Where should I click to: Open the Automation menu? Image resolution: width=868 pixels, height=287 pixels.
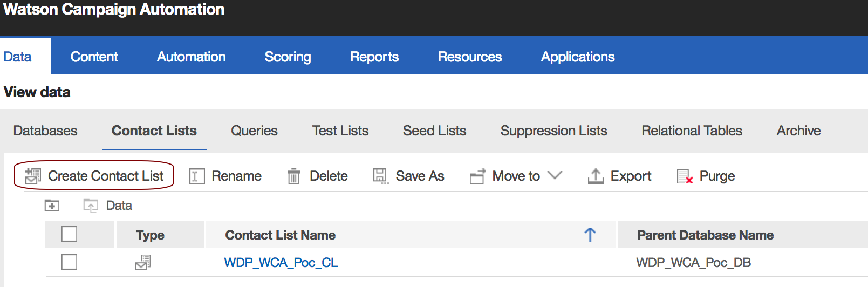(191, 57)
